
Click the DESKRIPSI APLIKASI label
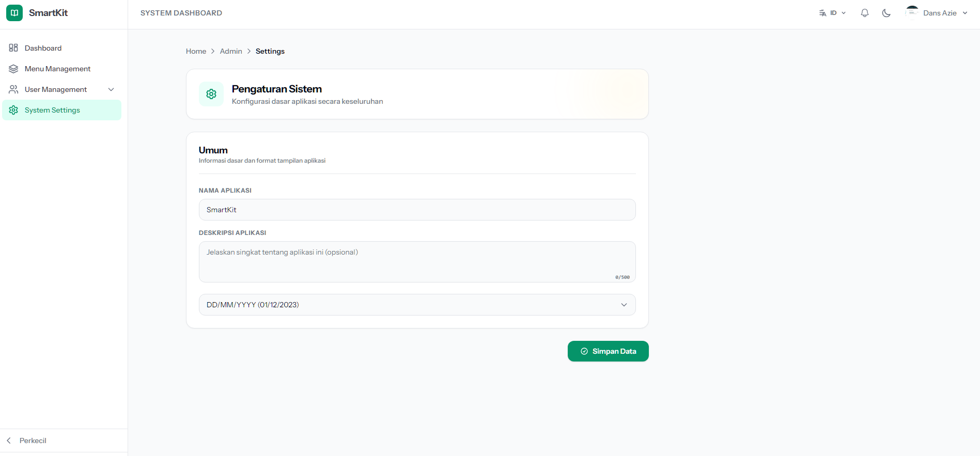pos(232,233)
